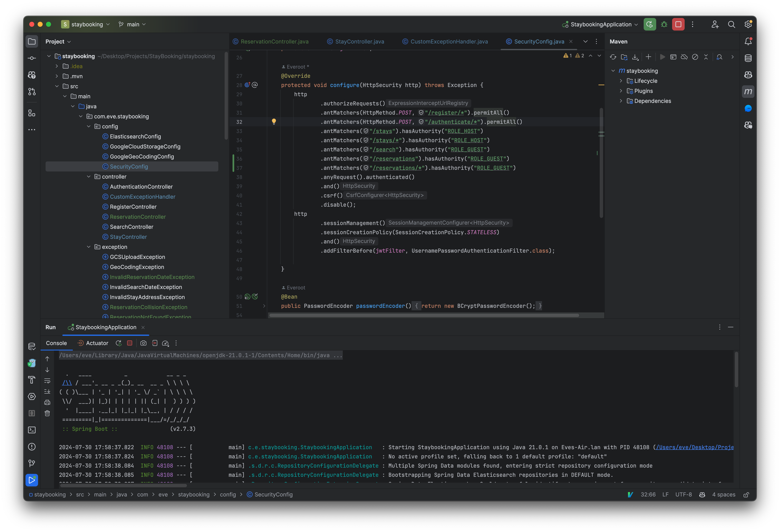Viewport: 780px width, 532px height.
Task: Collapse the exception package in Project tree
Action: (89, 247)
